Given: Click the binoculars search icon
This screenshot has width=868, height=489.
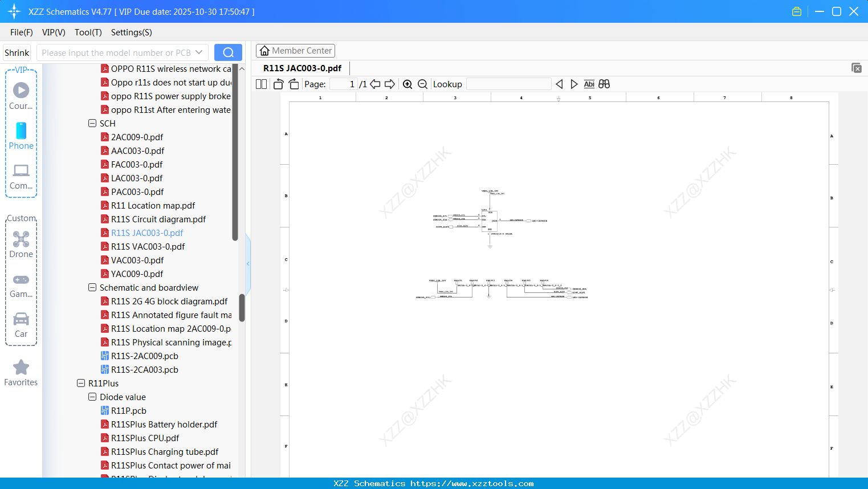Looking at the screenshot, I should [x=604, y=84].
